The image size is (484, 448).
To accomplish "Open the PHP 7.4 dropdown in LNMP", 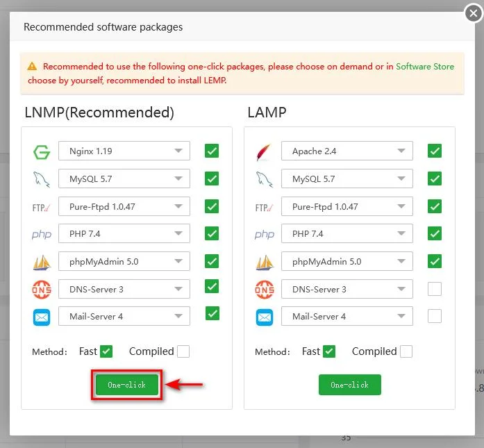I will click(x=124, y=234).
